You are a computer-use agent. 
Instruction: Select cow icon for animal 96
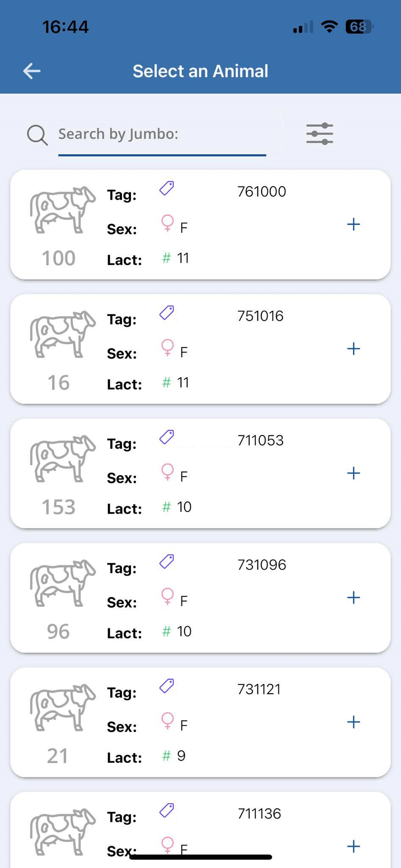pos(62,583)
